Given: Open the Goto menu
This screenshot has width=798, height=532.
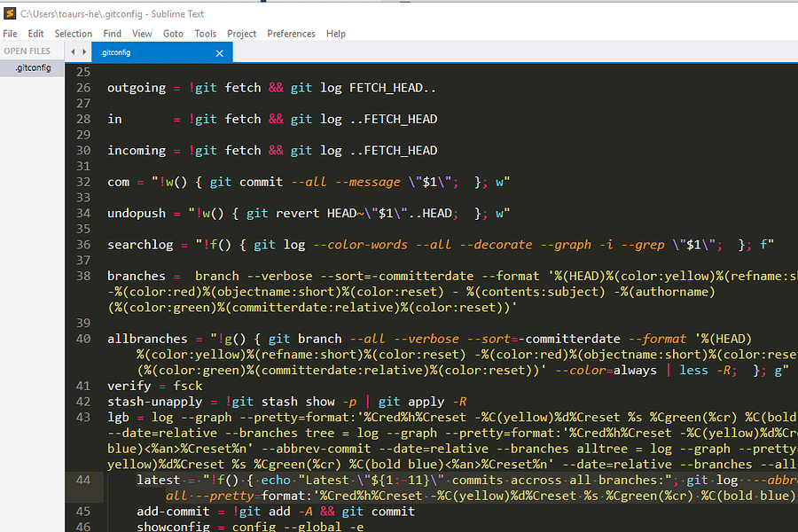Looking at the screenshot, I should pos(172,33).
